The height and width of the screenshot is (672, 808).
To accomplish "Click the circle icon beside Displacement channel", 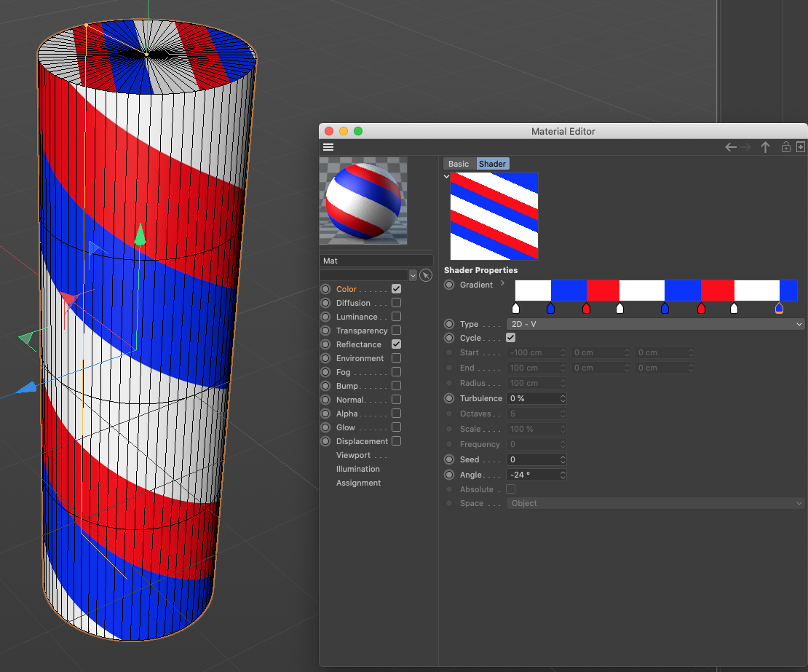I will click(x=325, y=441).
